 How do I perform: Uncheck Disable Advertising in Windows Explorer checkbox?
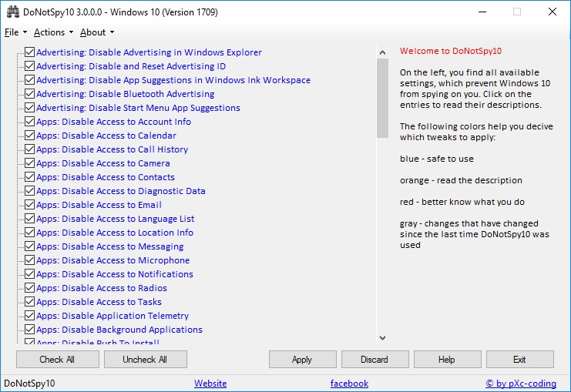[x=30, y=52]
